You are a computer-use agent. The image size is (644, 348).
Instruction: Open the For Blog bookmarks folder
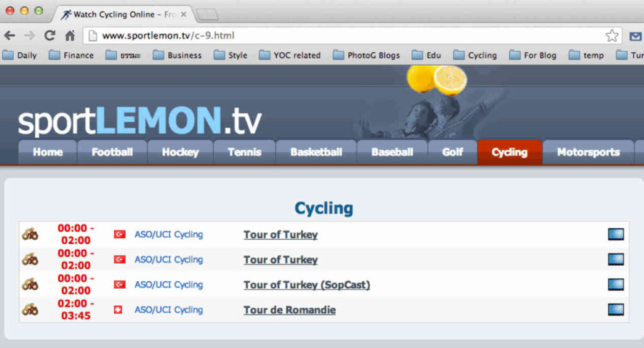pyautogui.click(x=533, y=55)
